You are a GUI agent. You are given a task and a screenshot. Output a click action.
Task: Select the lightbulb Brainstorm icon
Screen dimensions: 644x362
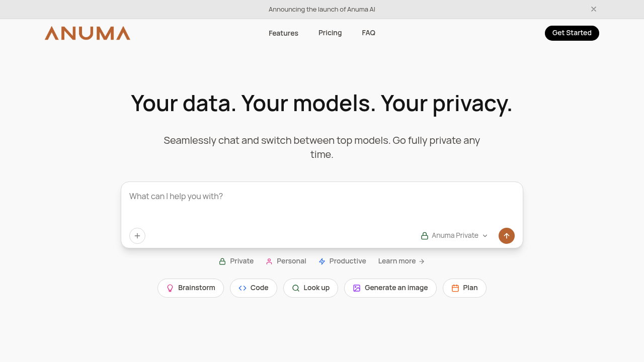(171, 288)
